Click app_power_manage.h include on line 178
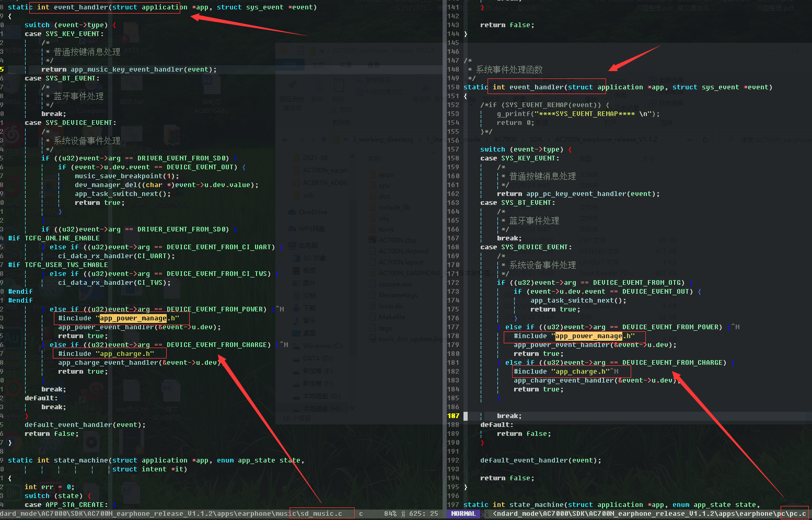 pos(574,336)
